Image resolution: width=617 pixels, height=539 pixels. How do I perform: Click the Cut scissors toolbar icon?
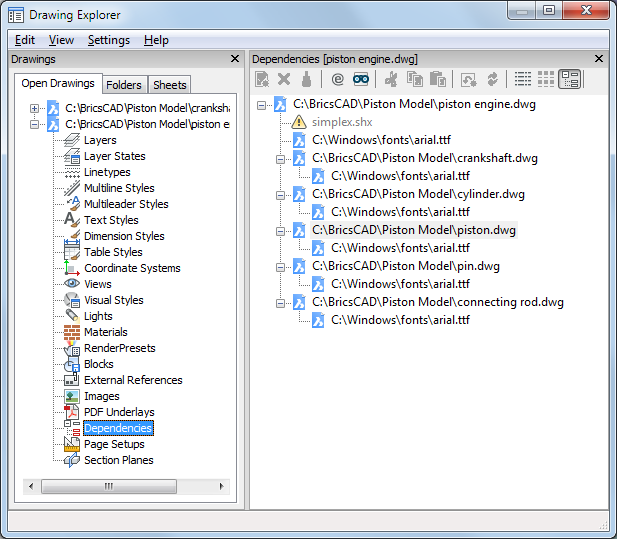coord(391,79)
